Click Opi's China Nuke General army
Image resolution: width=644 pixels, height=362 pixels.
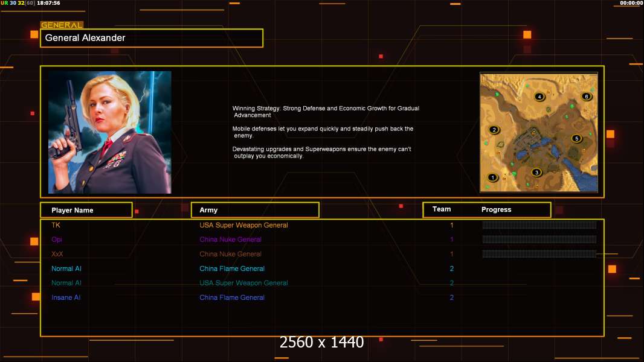(x=230, y=240)
